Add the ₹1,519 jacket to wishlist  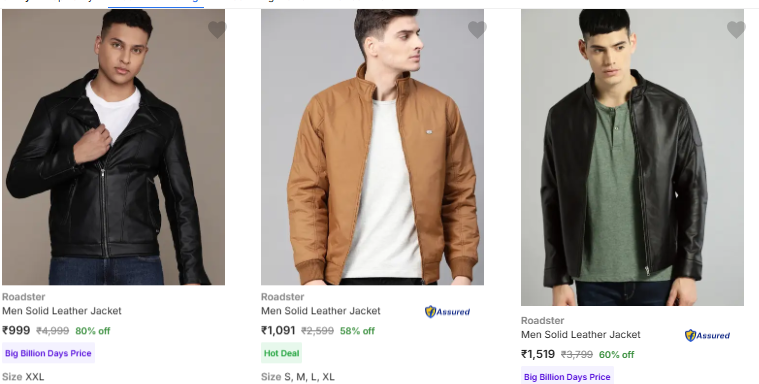pyautogui.click(x=736, y=30)
